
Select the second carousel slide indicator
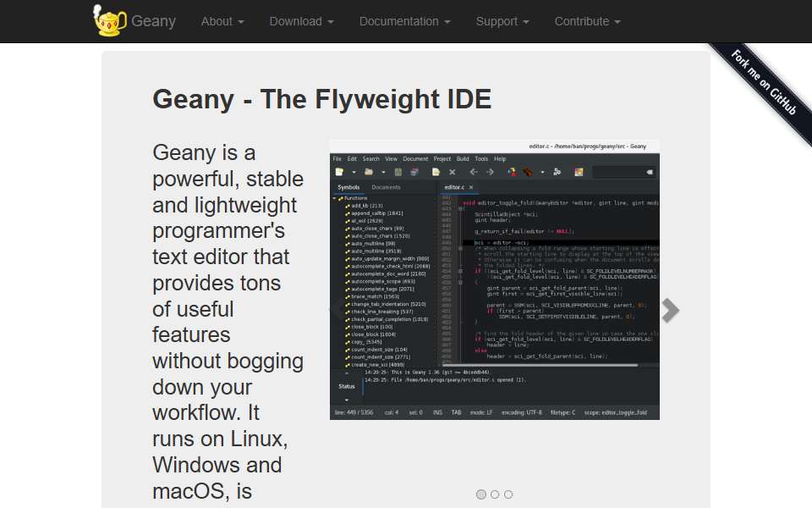point(495,494)
